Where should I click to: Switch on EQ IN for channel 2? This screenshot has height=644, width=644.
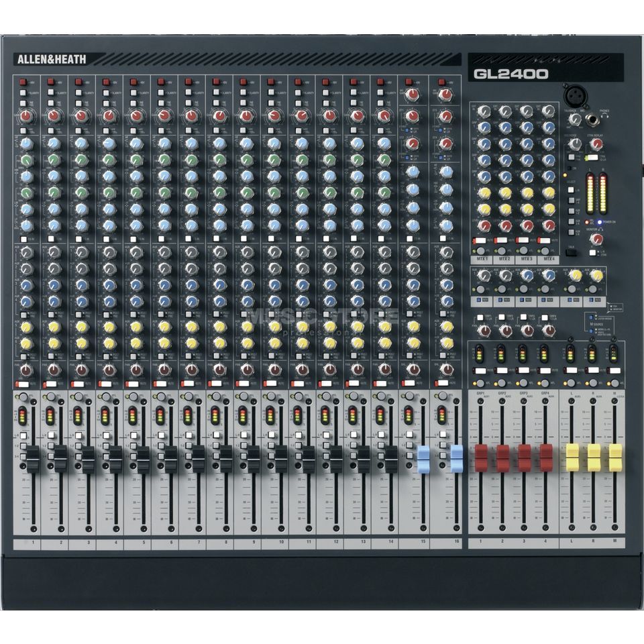(x=52, y=239)
